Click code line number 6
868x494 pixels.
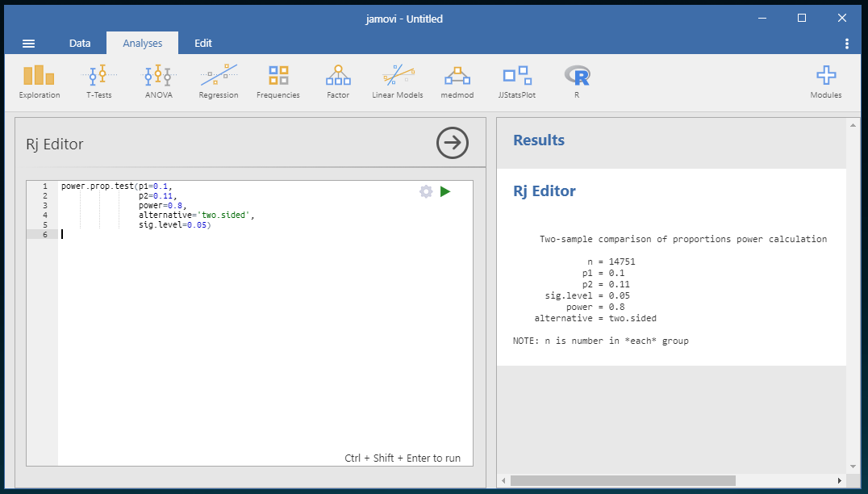coord(45,234)
